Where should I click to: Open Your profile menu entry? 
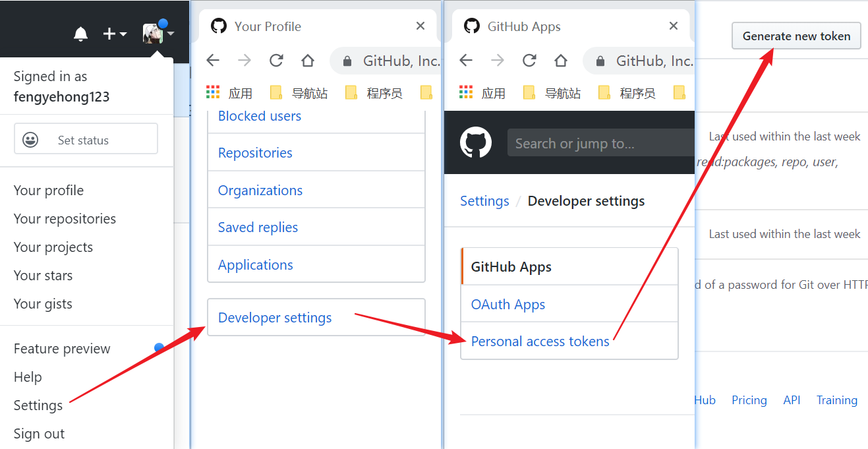pyautogui.click(x=49, y=191)
